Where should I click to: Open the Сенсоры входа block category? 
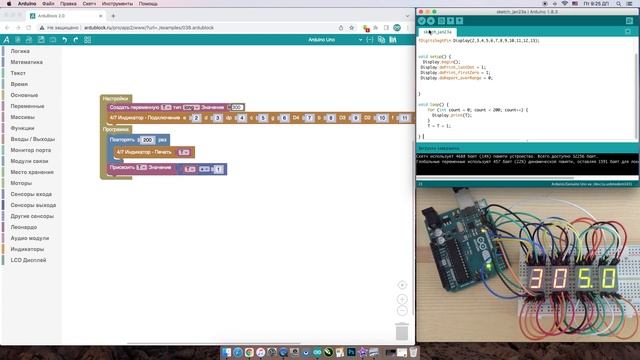pos(31,194)
